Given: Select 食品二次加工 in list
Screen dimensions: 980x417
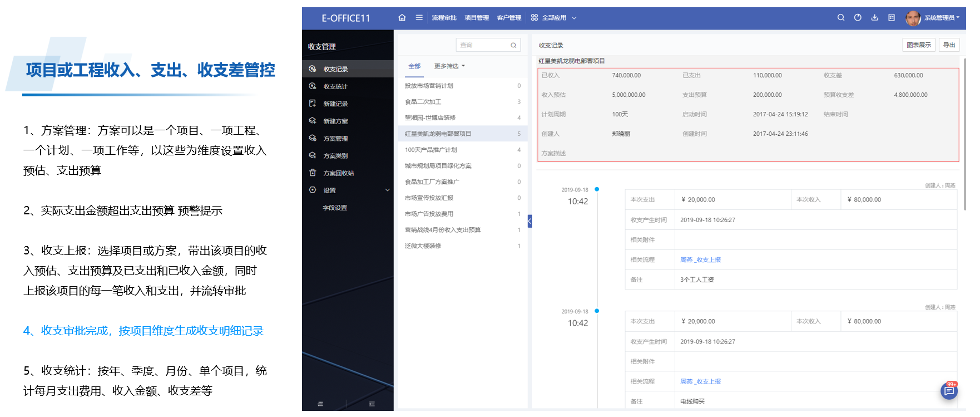Looking at the screenshot, I should (463, 102).
